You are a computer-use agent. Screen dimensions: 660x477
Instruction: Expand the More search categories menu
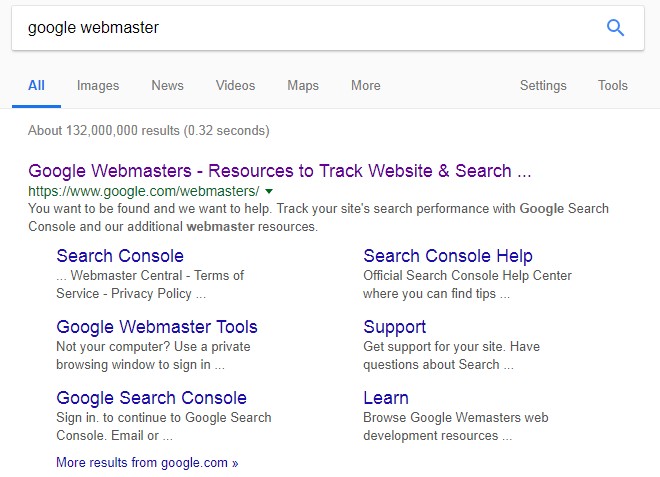tap(366, 85)
